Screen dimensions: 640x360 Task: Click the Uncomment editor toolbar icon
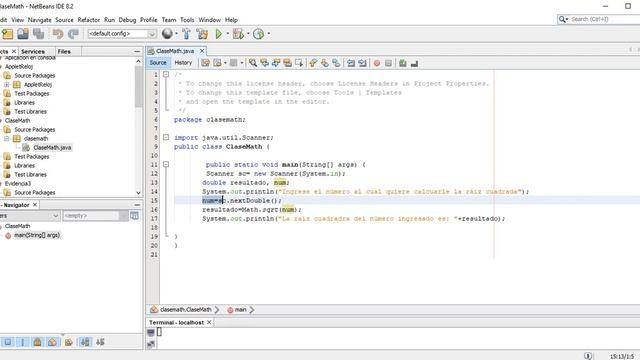[414, 63]
